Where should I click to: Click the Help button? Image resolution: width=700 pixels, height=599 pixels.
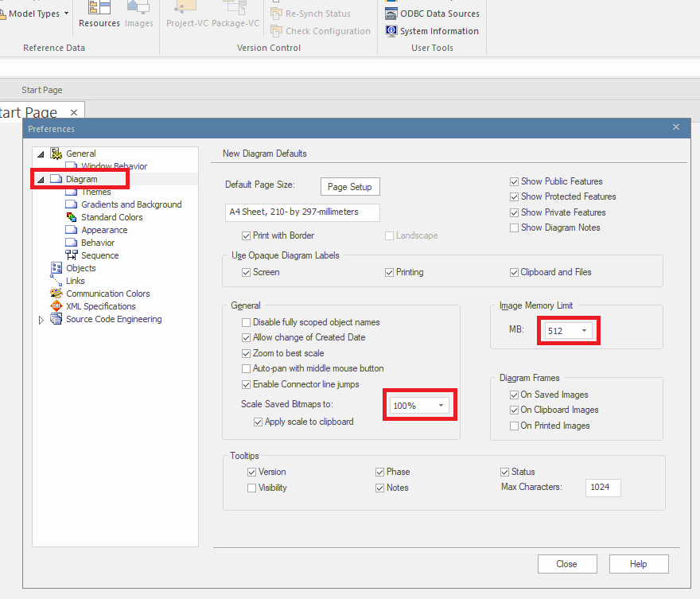639,564
